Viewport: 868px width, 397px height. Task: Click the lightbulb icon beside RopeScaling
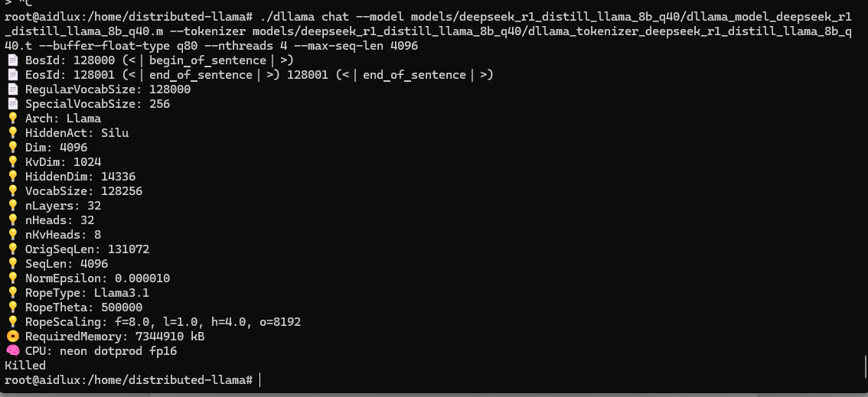pyautogui.click(x=12, y=322)
